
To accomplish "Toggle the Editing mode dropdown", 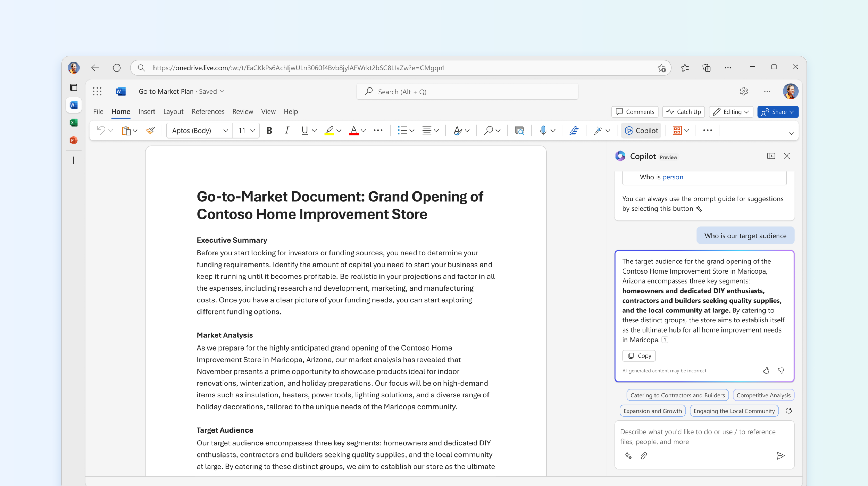I will (730, 111).
